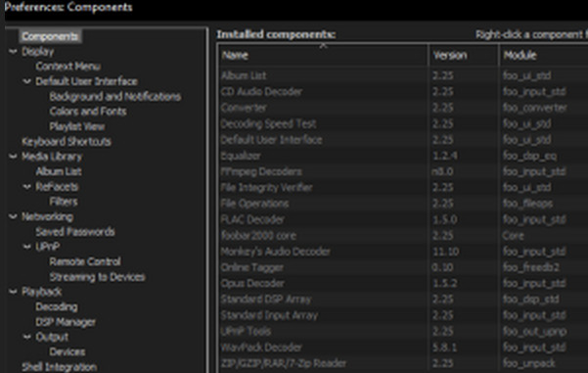Select the Converter component row
The image size is (588, 373).
pyautogui.click(x=403, y=108)
